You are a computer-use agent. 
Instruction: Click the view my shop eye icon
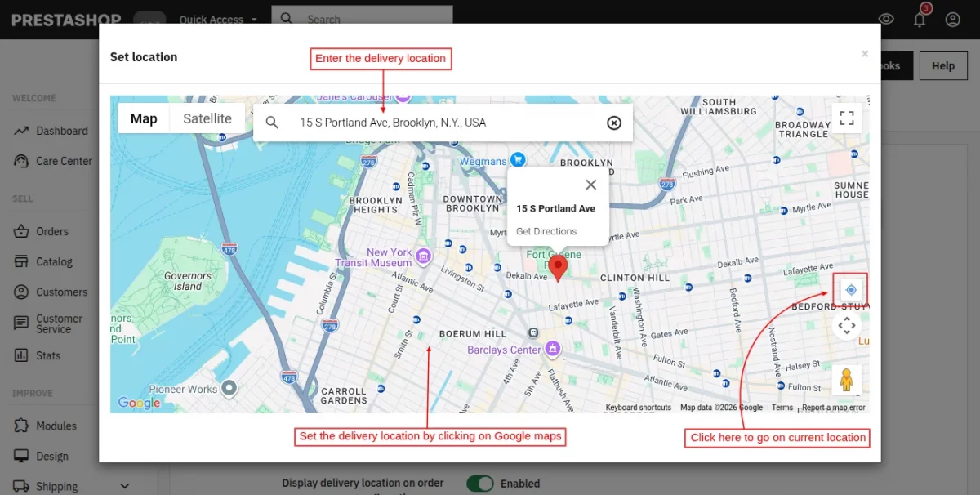coord(887,20)
